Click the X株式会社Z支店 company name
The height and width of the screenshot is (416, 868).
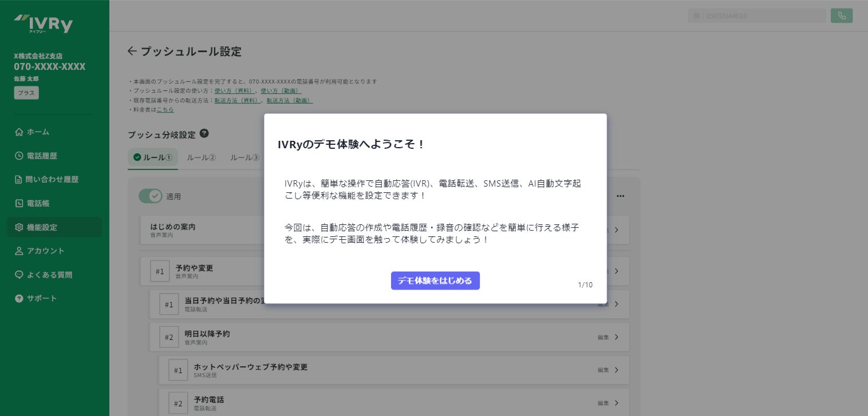[x=38, y=56]
